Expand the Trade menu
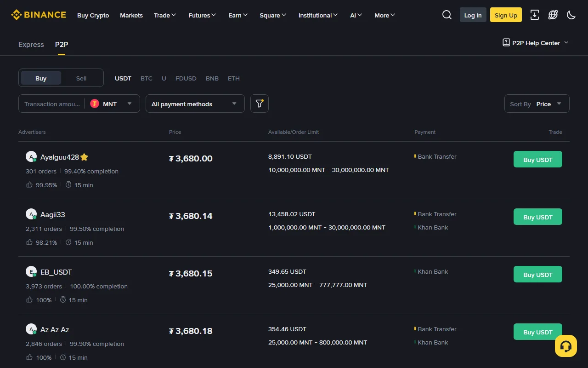 pyautogui.click(x=165, y=15)
